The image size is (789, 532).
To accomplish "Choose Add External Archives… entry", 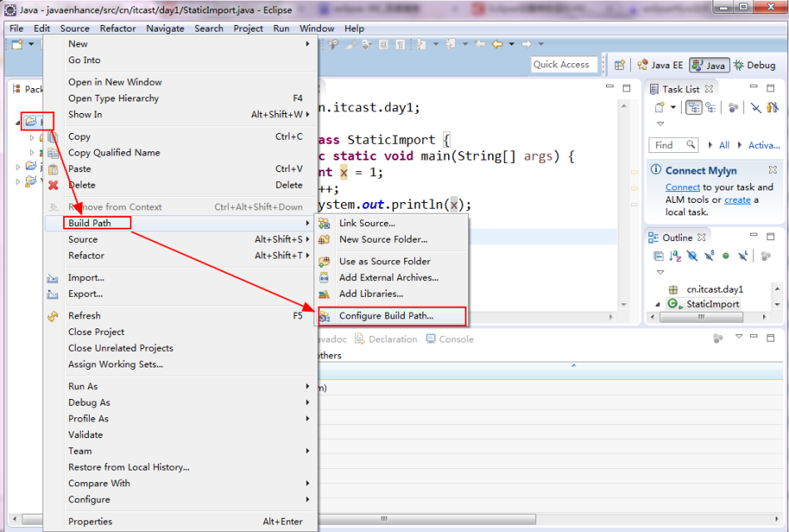I will 391,278.
